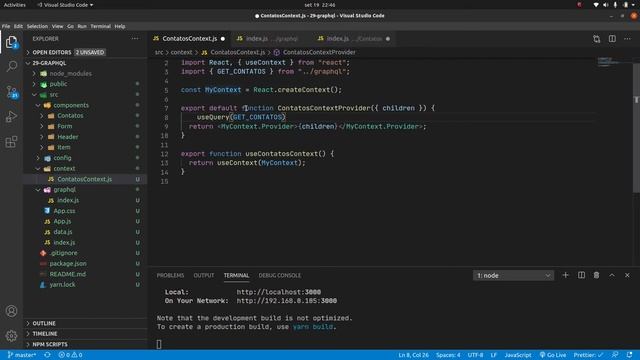
Task: Expand the Outline section
Action: tap(86, 323)
